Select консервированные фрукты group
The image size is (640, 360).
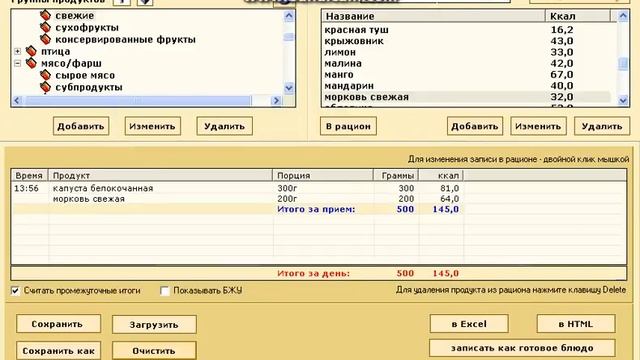[x=125, y=39]
